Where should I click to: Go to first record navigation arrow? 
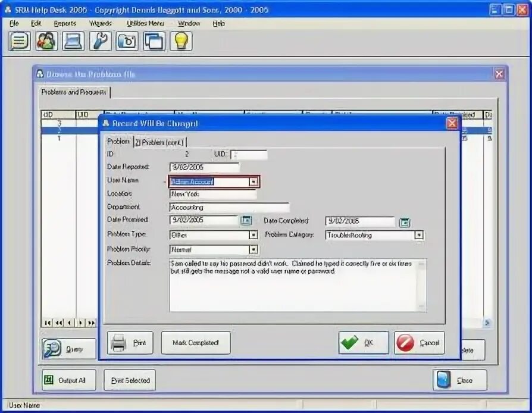pyautogui.click(x=48, y=323)
